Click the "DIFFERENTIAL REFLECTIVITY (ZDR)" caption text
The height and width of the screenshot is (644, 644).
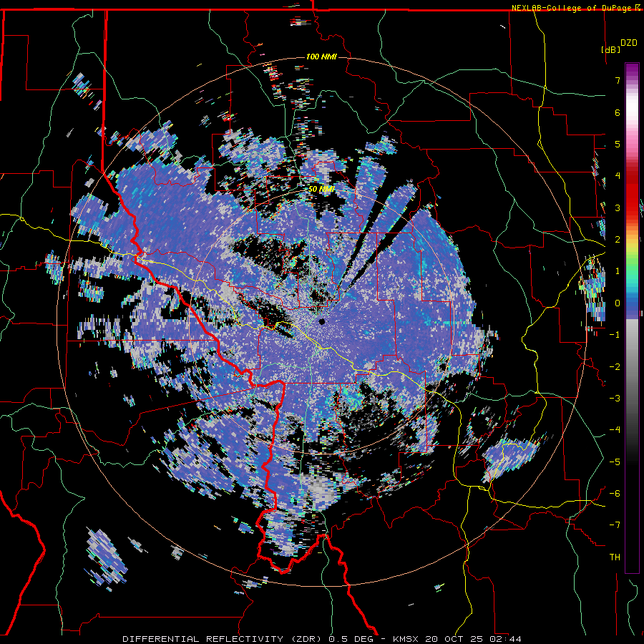tap(224, 639)
